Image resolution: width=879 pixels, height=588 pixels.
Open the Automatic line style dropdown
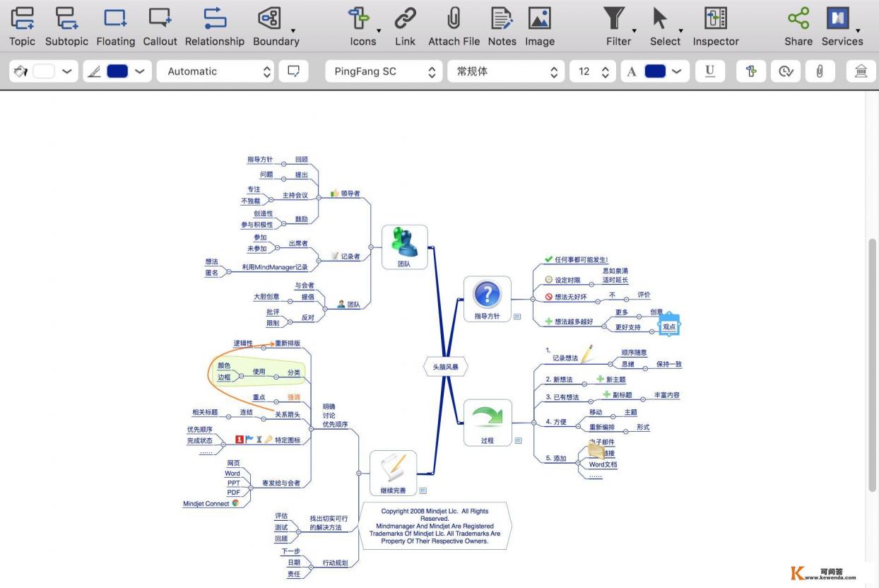[215, 71]
